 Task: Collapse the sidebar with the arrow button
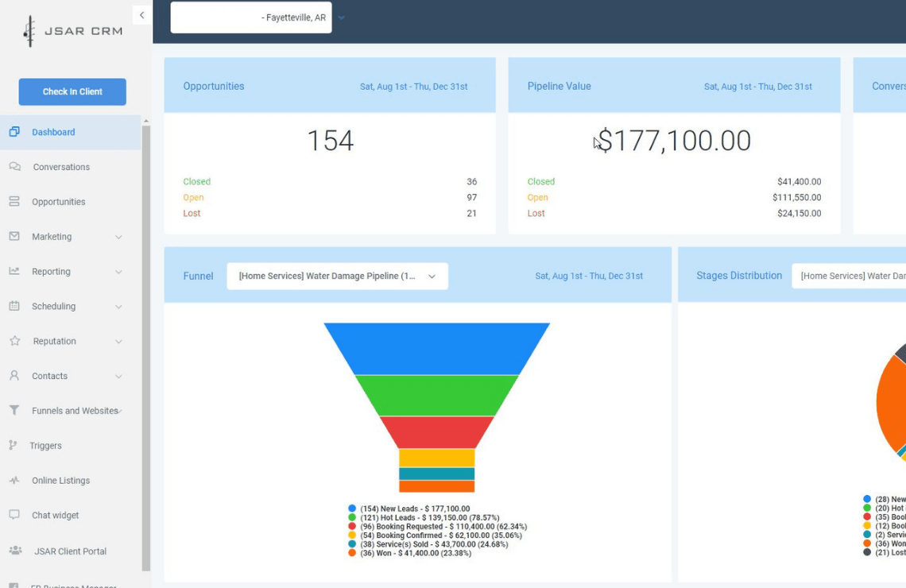[141, 15]
